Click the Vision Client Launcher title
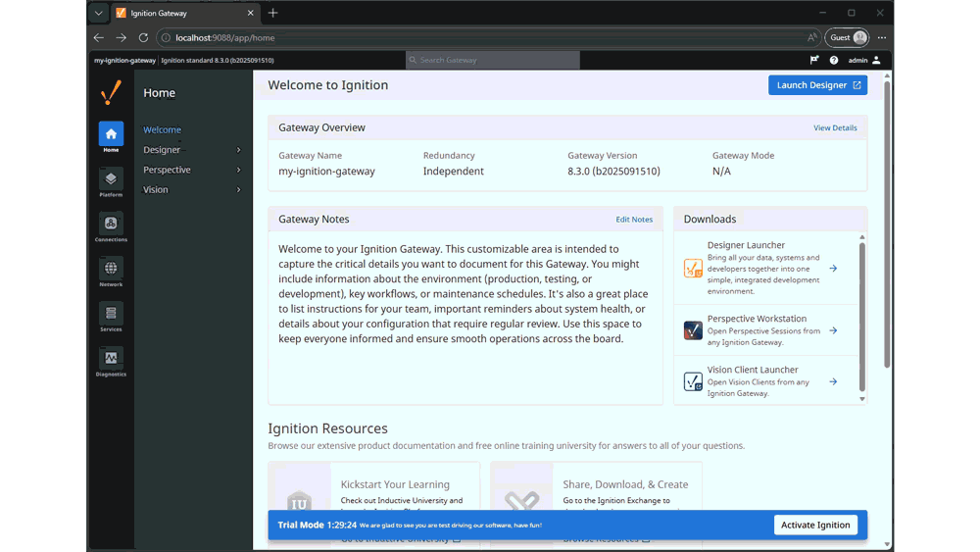Viewport: 980px width, 552px height. (x=753, y=370)
